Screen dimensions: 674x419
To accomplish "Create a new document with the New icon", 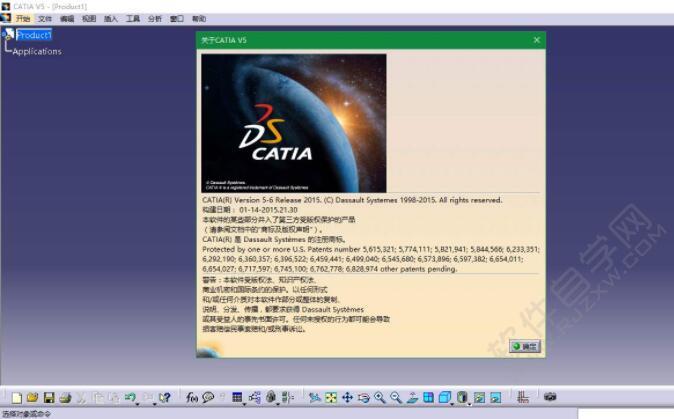I will pos(16,398).
